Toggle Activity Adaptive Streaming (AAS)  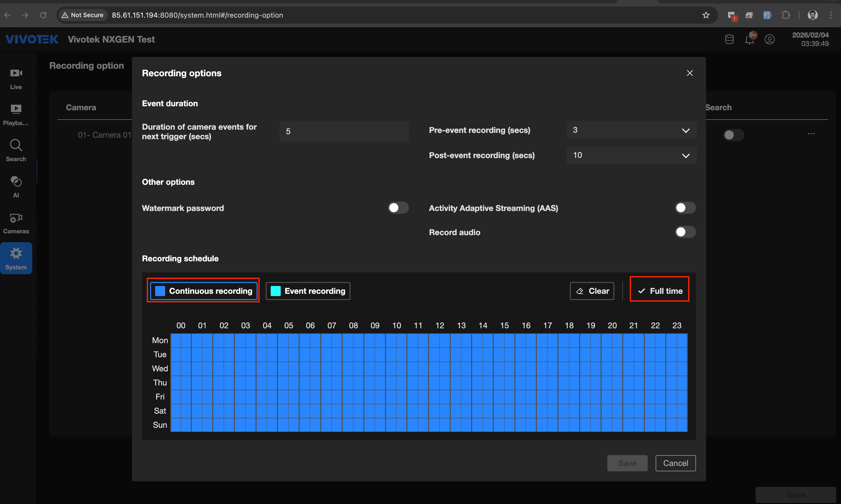coord(685,208)
